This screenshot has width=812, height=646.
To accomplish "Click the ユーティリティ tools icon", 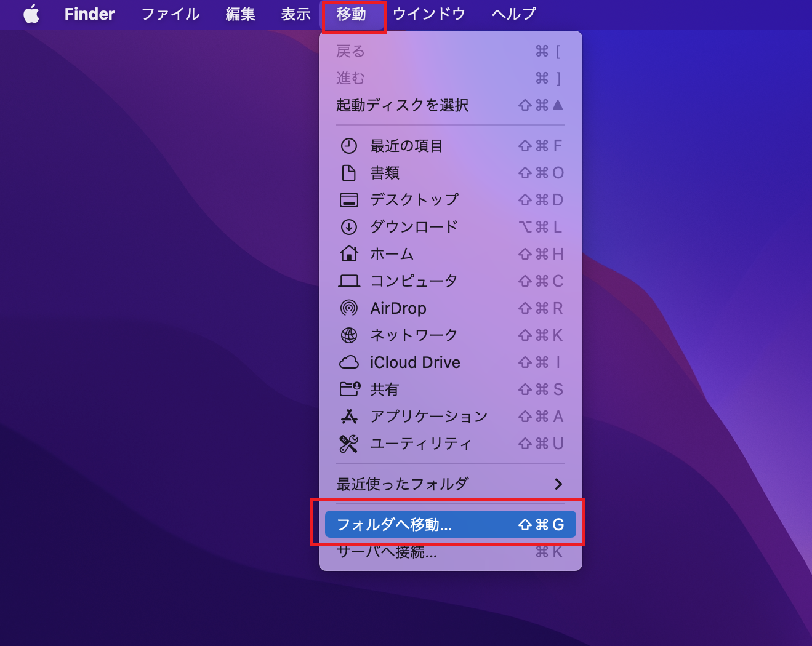I will pyautogui.click(x=349, y=444).
